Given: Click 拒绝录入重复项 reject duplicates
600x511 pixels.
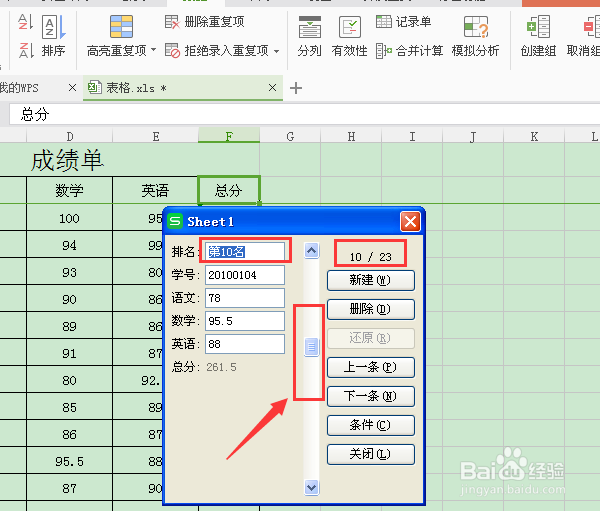Looking at the screenshot, I should point(217,50).
